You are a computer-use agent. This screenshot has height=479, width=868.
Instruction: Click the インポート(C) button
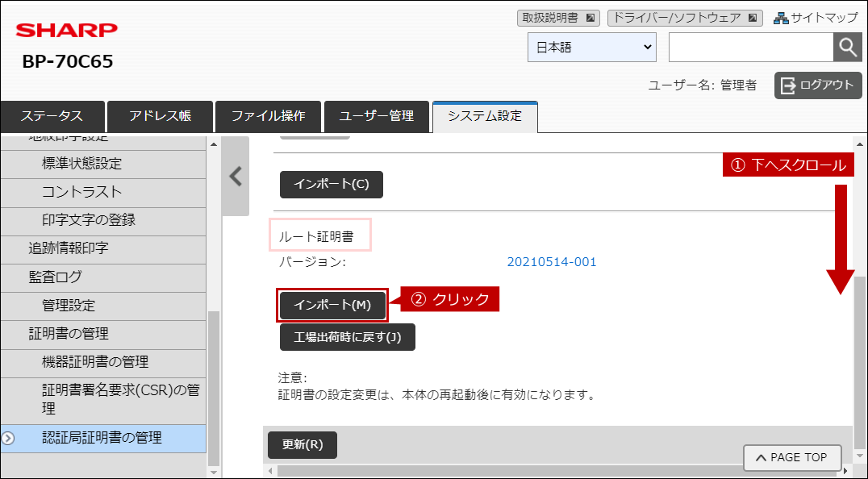click(x=331, y=184)
